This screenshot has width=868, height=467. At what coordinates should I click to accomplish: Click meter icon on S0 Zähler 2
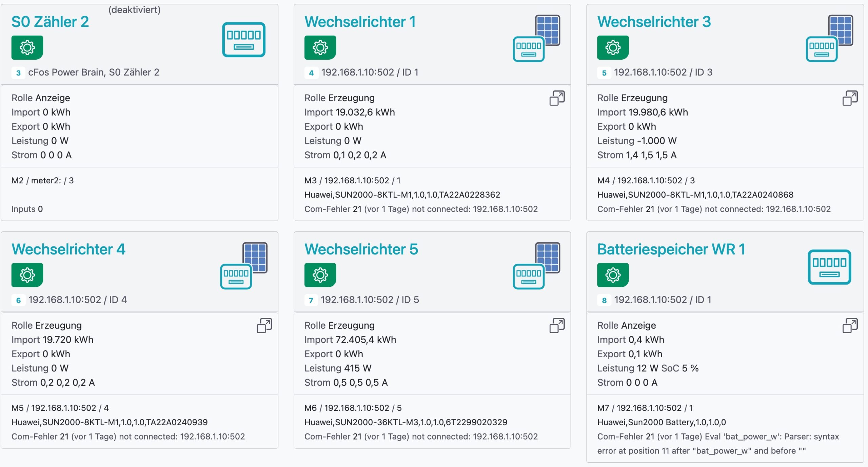tap(243, 40)
